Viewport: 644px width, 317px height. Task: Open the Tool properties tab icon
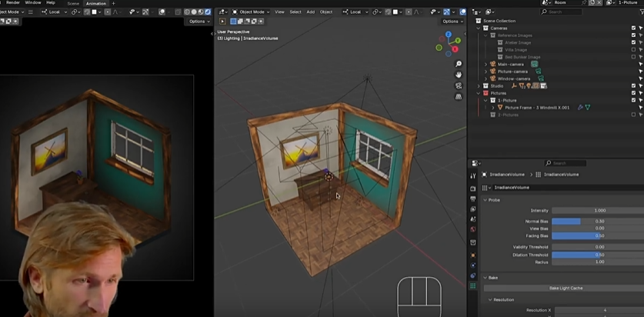click(x=473, y=175)
